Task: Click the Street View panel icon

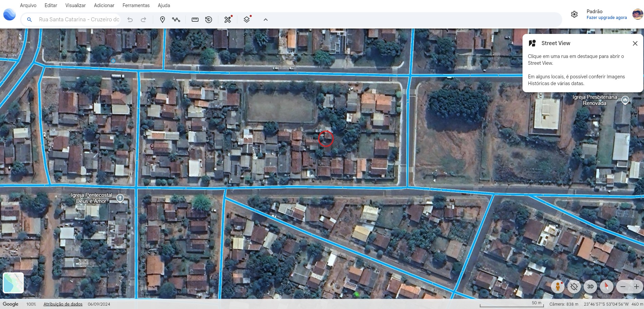Action: pos(532,43)
